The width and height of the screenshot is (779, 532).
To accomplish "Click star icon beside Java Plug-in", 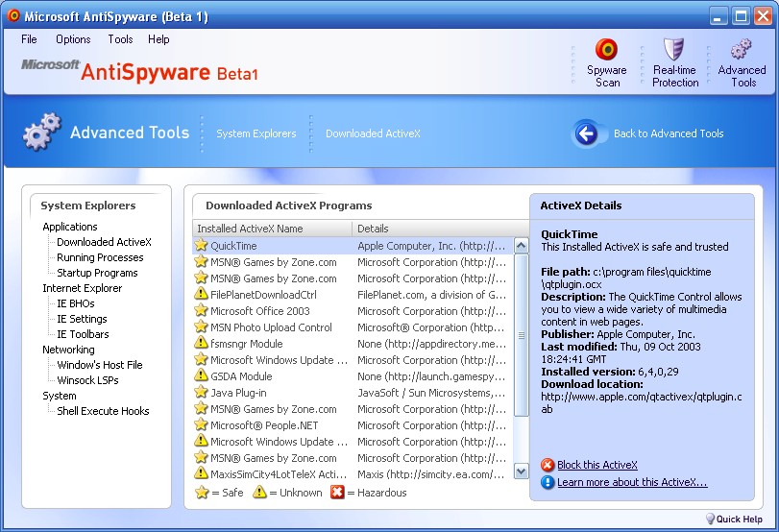I will tap(201, 393).
